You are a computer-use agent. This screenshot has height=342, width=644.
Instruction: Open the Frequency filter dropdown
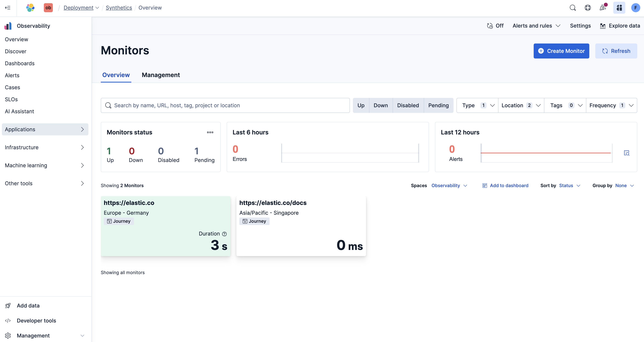coord(611,105)
